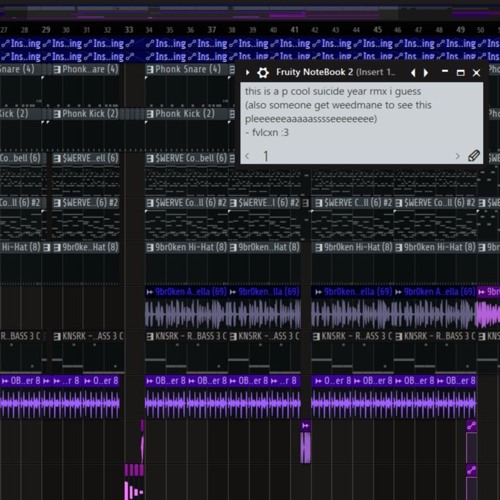The image size is (500, 500).
Task: Open pattern icon of "KNSRK - R..ASS 3 C"
Action: pyautogui.click(x=316, y=337)
